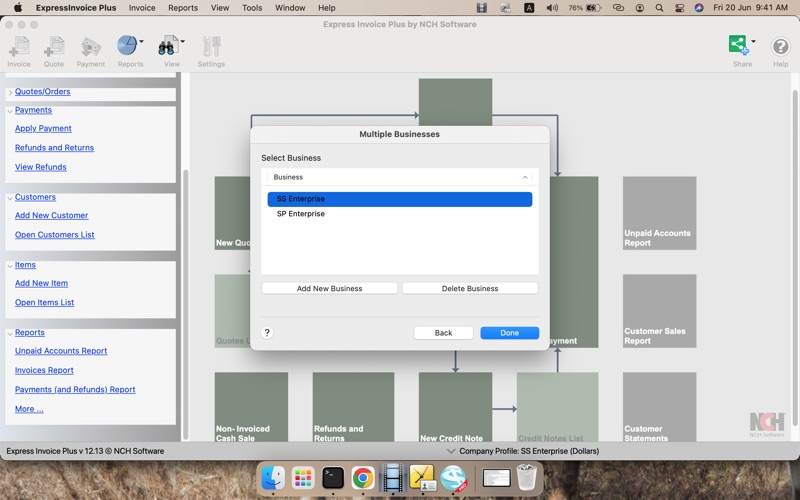Open the Invoice menu

(142, 8)
